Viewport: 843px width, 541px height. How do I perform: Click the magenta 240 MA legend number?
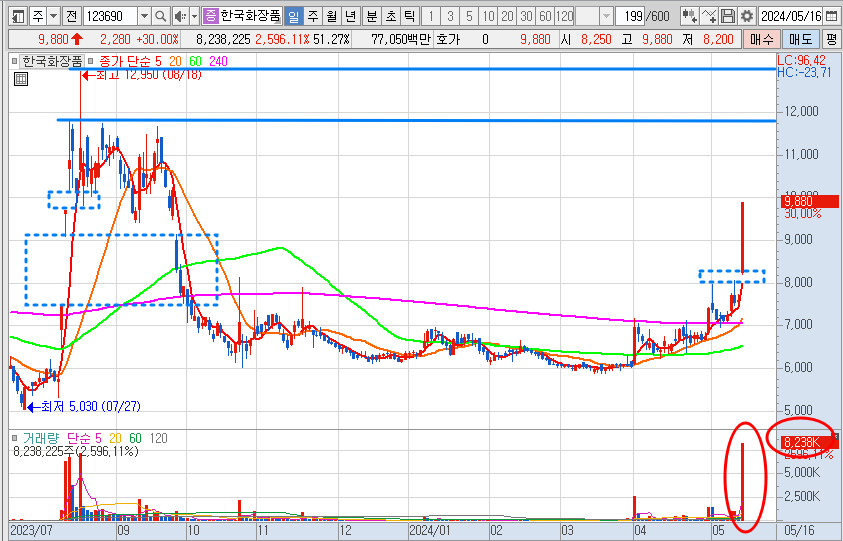(x=218, y=61)
